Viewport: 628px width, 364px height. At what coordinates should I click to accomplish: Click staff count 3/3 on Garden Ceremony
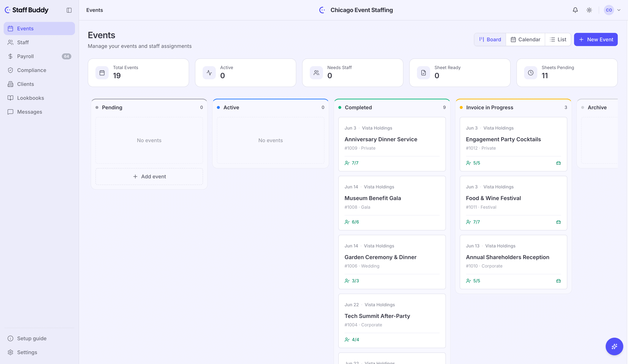pyautogui.click(x=352, y=281)
